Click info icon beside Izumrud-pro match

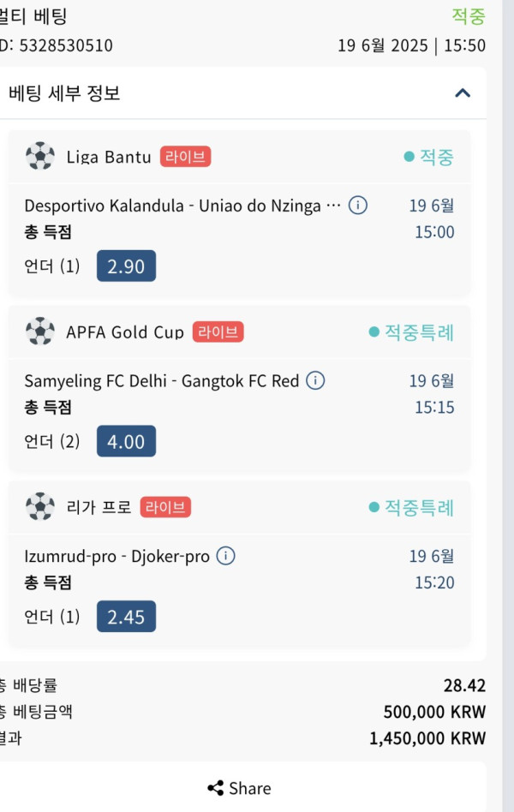[x=225, y=556]
